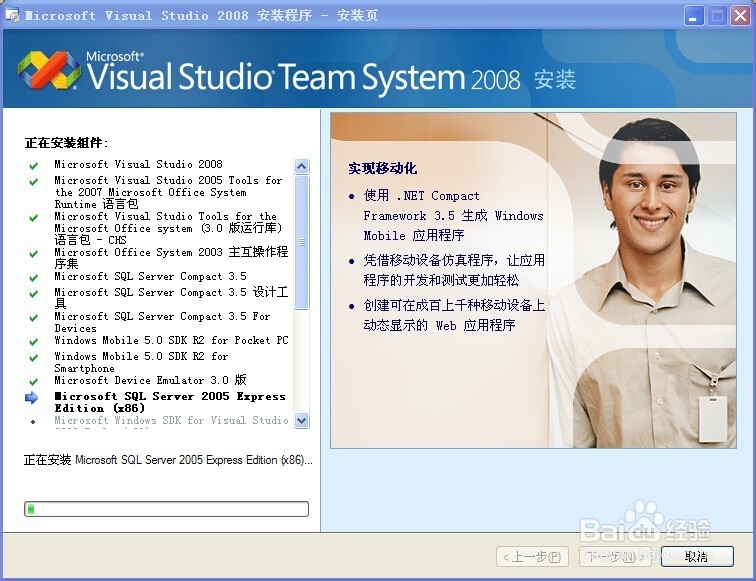Click the scroll down arrow of component list
This screenshot has height=581, width=756.
[301, 420]
